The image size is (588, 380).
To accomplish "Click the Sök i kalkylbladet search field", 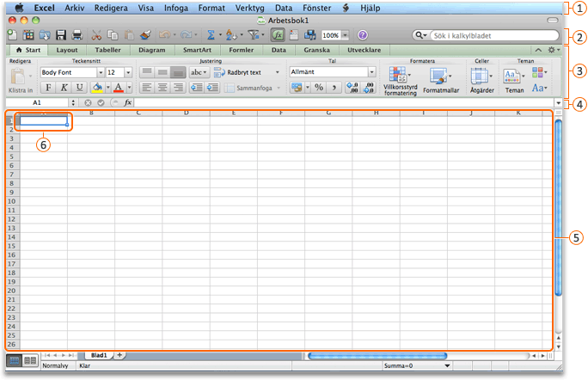I will coord(493,35).
